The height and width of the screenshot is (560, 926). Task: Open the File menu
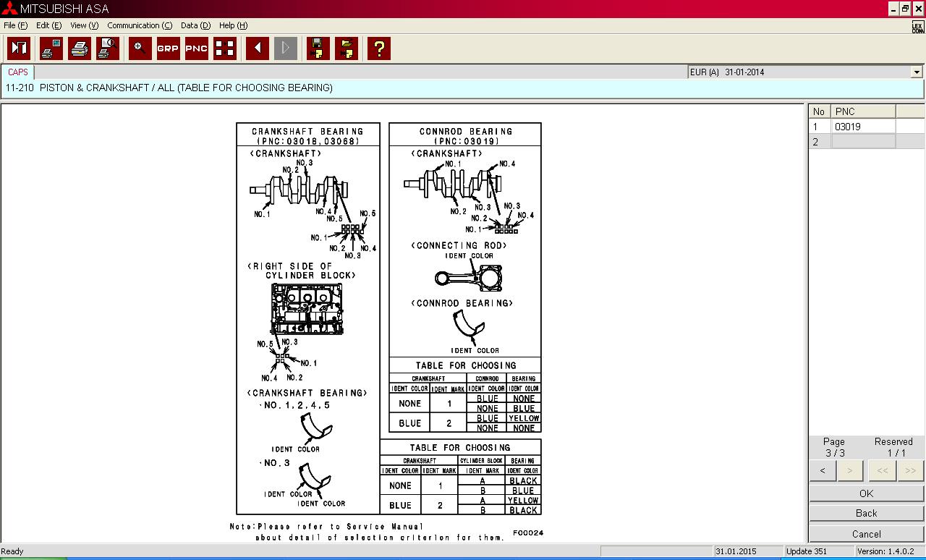pos(14,25)
